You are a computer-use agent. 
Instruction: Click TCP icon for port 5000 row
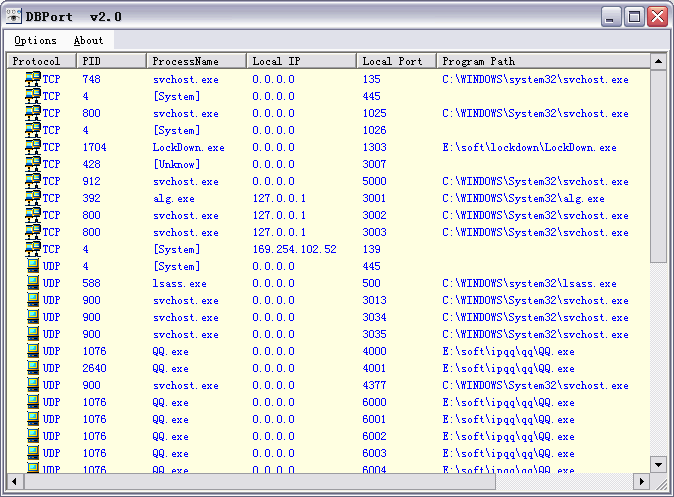pos(33,181)
